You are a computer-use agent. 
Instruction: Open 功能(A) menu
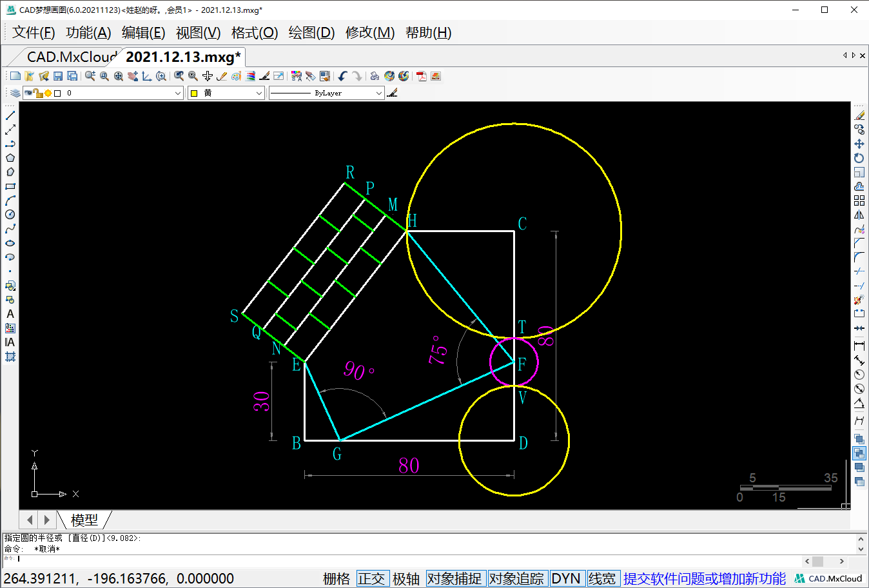tap(88, 32)
